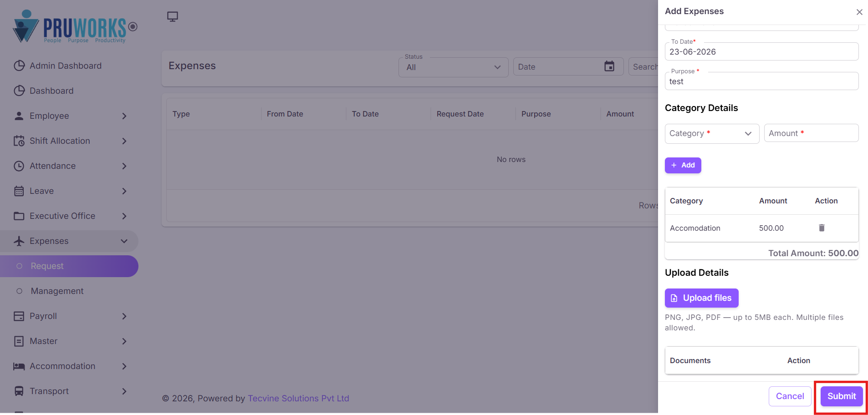
Task: Click the Accommodation bed icon
Action: pos(19,366)
